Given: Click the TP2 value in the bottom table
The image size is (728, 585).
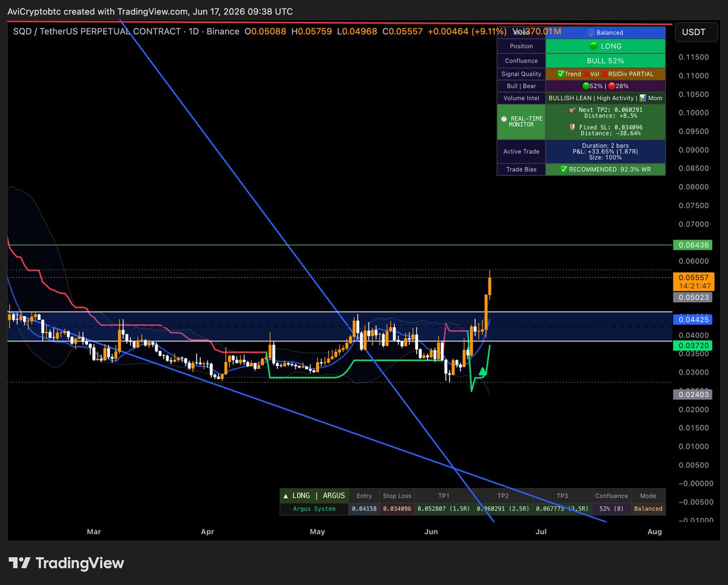Looking at the screenshot, I should tap(502, 509).
